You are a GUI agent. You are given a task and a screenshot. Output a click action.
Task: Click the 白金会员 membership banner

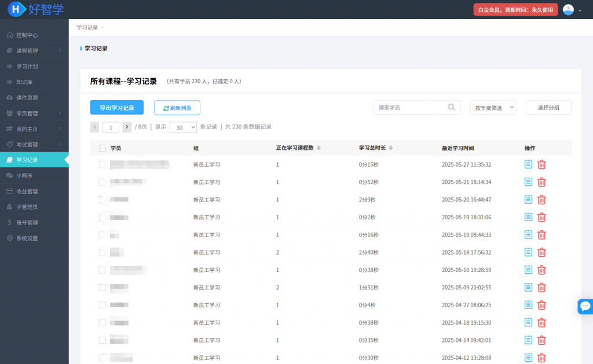tap(515, 10)
